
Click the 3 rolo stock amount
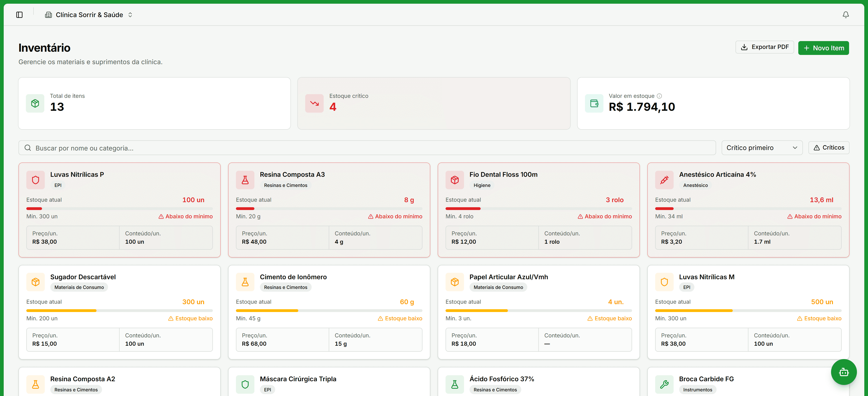click(615, 200)
